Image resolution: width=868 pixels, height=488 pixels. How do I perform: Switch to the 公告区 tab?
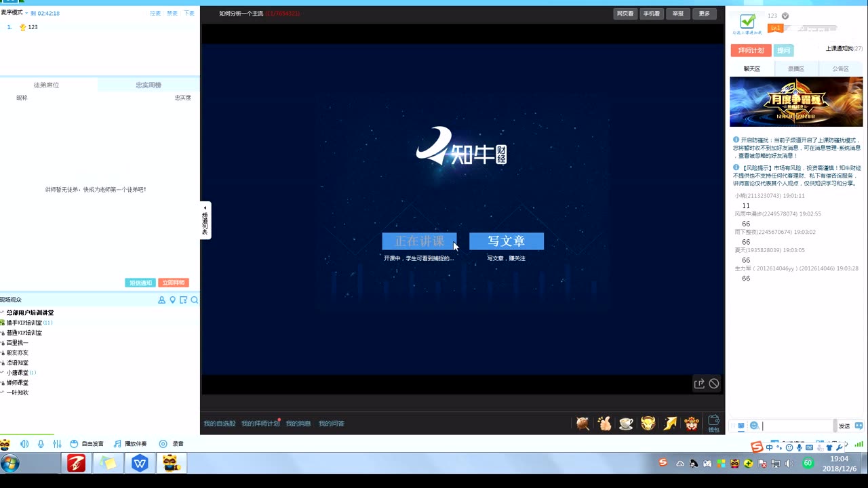click(x=841, y=68)
